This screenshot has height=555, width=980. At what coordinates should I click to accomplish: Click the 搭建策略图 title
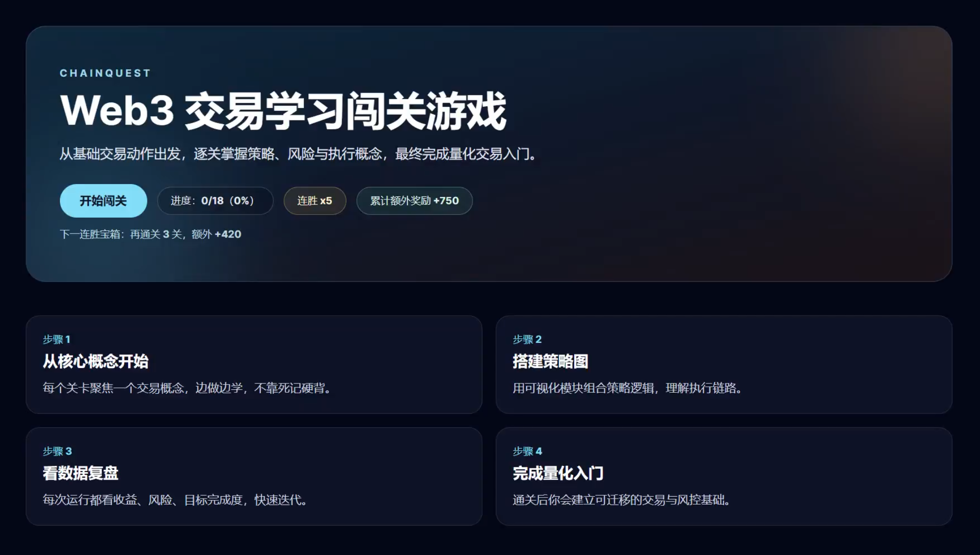(x=550, y=362)
